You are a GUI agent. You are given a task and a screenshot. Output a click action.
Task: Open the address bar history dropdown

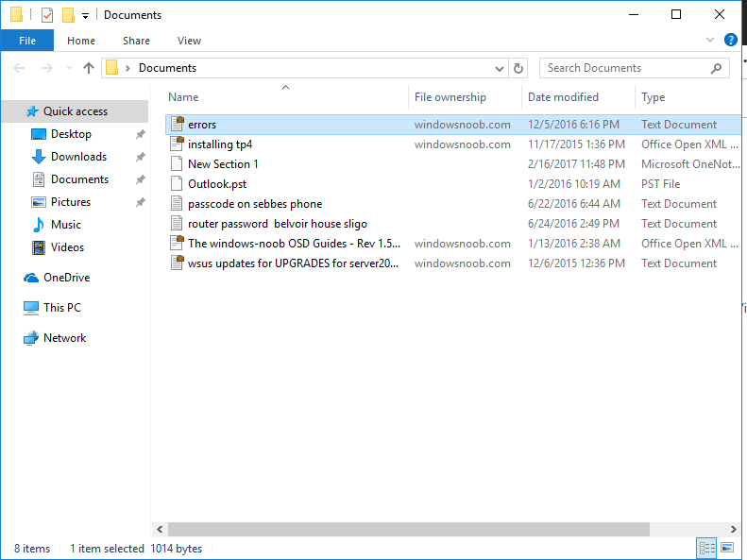click(500, 69)
